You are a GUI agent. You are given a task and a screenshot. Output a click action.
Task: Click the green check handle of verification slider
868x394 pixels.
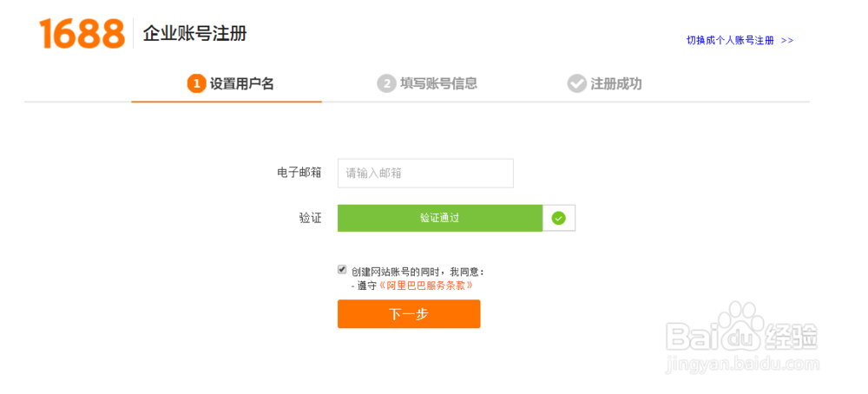(558, 218)
